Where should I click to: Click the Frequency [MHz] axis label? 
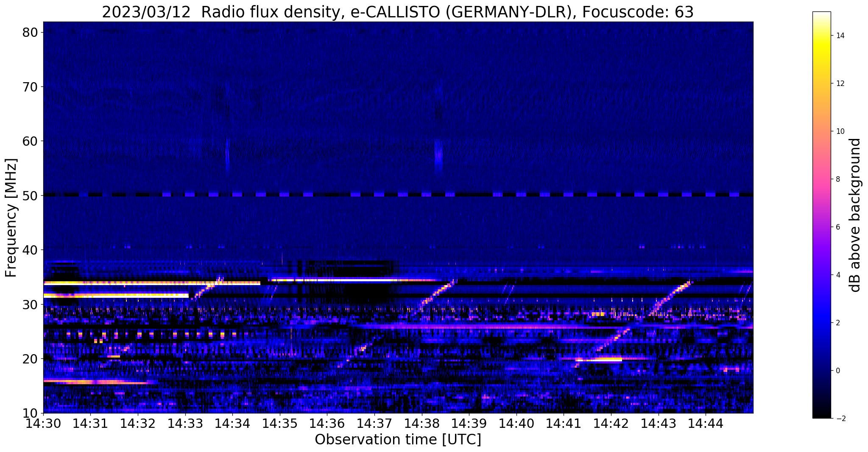11,218
